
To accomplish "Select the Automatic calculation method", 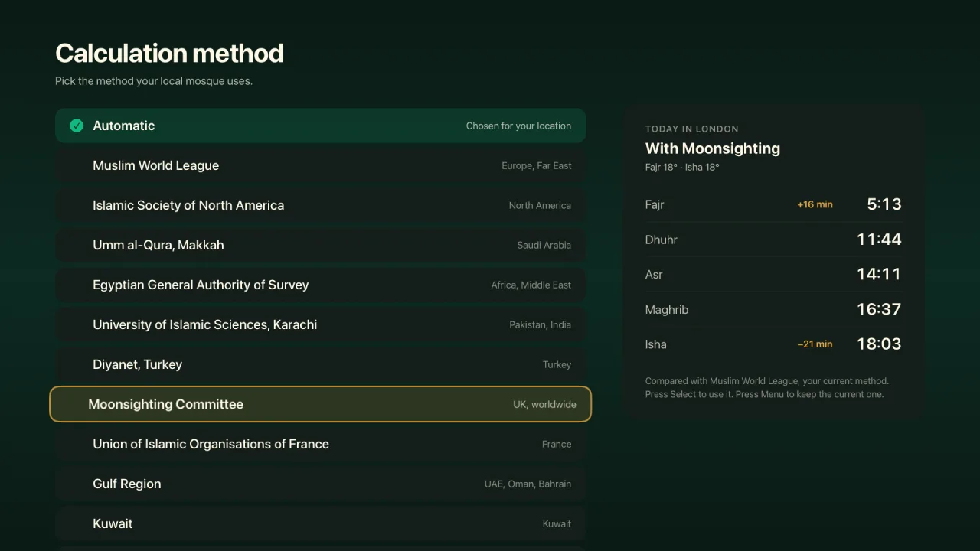I will point(320,126).
